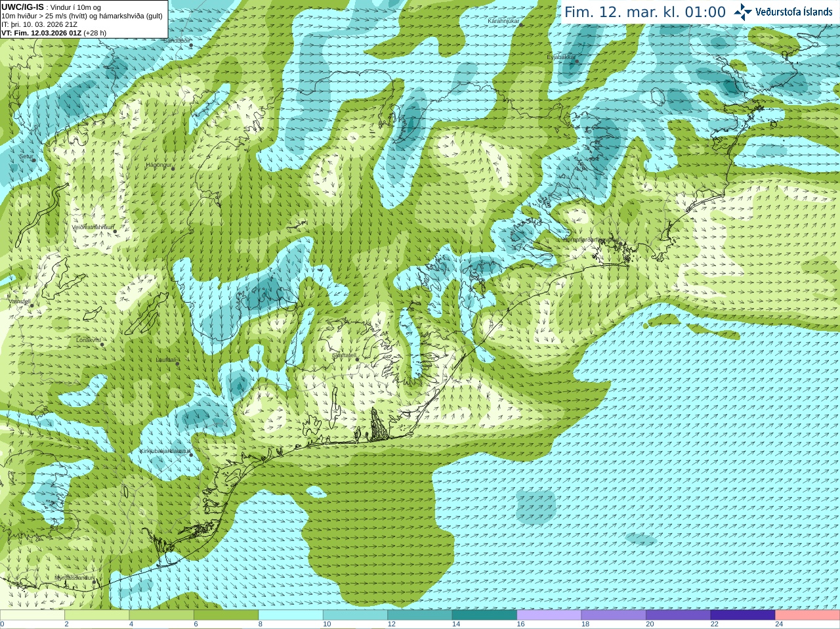Viewport: 840px width, 629px height.
Task: Click the '10m hviður > 25 m/s' description line
Action: [82, 16]
